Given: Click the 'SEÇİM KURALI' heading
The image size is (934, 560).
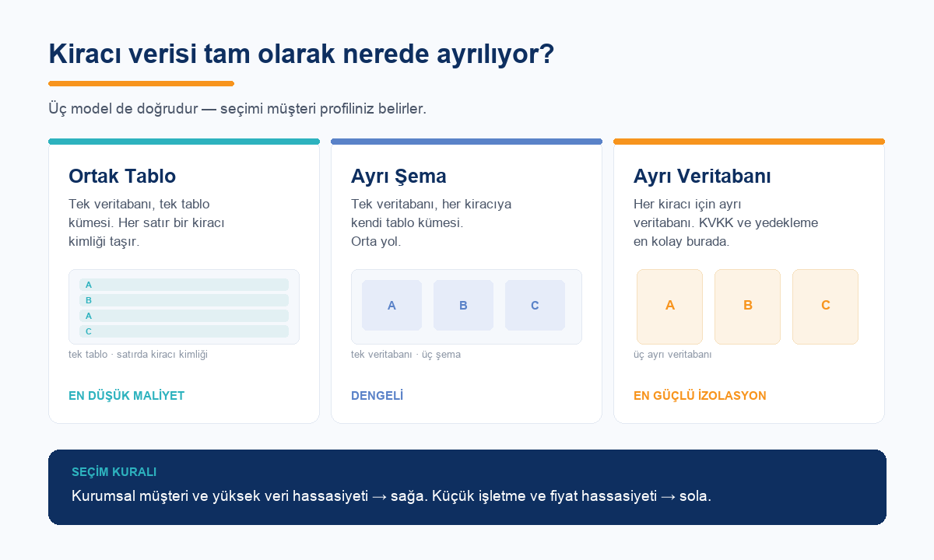Looking at the screenshot, I should [114, 472].
